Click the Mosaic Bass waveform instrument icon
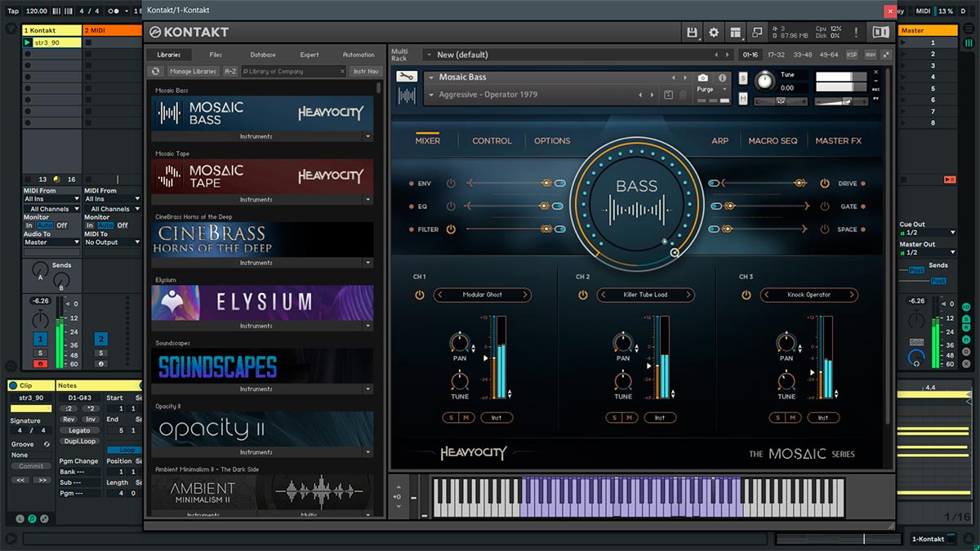The image size is (980, 551). [x=406, y=96]
